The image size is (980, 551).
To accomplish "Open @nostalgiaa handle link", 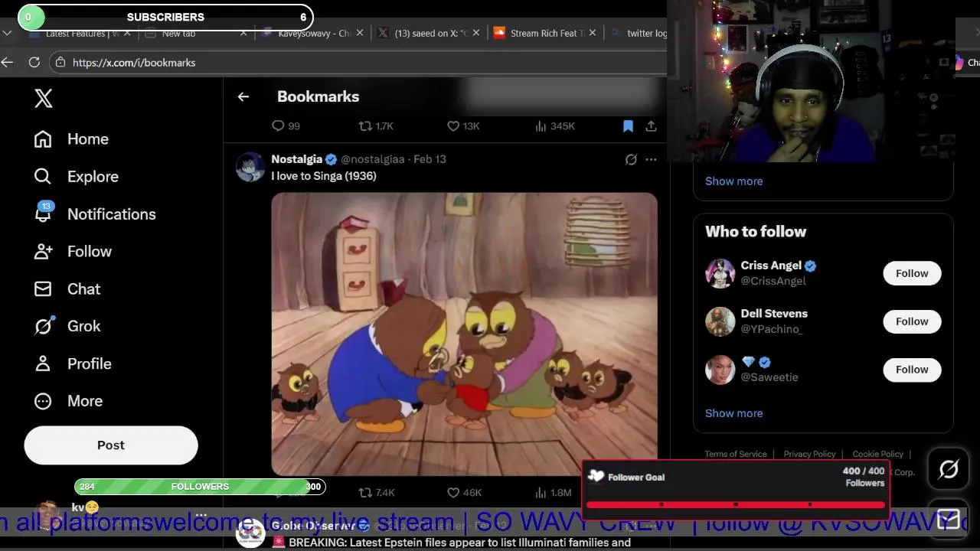I will click(372, 159).
